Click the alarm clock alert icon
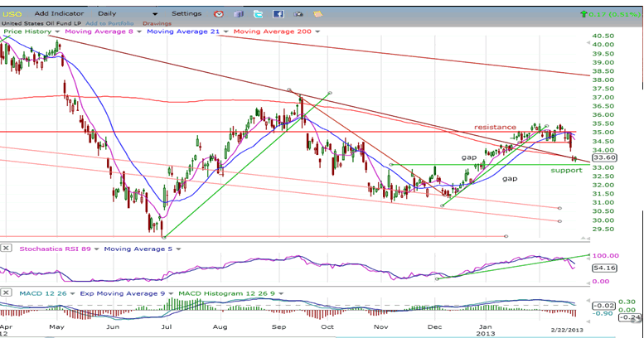This screenshot has width=644, height=348. (x=219, y=14)
